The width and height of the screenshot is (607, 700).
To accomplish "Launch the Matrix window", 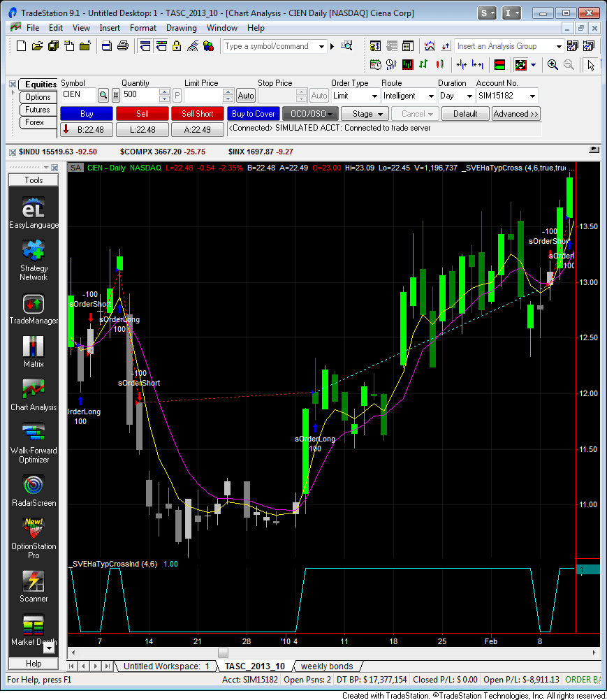I will (x=33, y=347).
